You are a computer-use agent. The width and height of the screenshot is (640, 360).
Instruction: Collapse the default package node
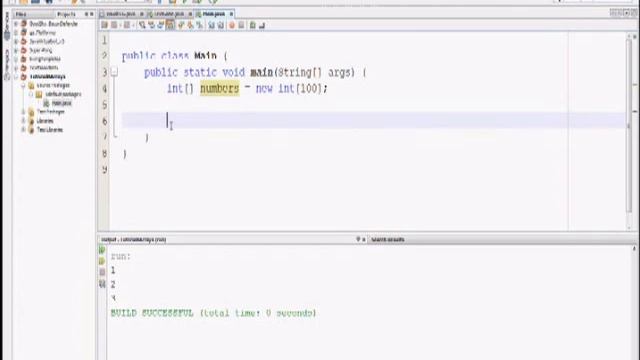31,94
